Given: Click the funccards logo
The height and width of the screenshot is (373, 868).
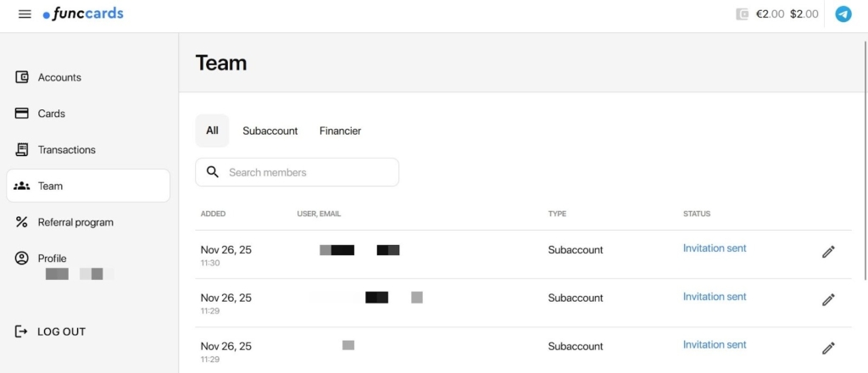Looking at the screenshot, I should point(83,14).
